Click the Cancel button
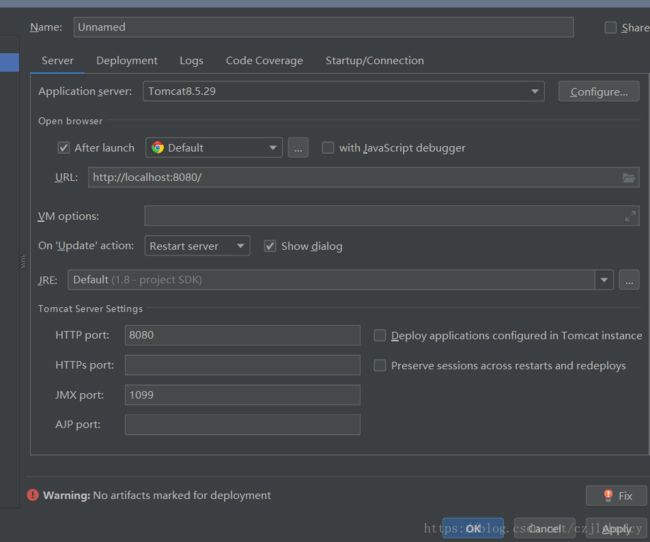The image size is (650, 542). [x=545, y=528]
